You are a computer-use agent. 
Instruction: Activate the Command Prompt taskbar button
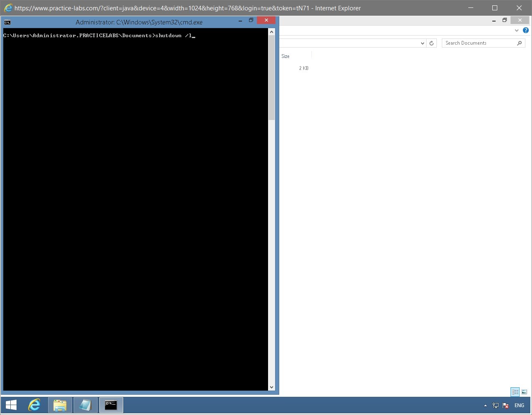111,405
